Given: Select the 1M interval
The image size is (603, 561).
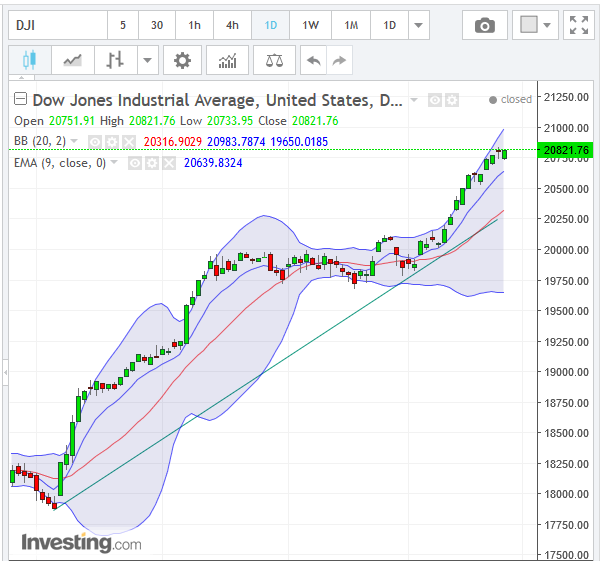Looking at the screenshot, I should click(351, 25).
